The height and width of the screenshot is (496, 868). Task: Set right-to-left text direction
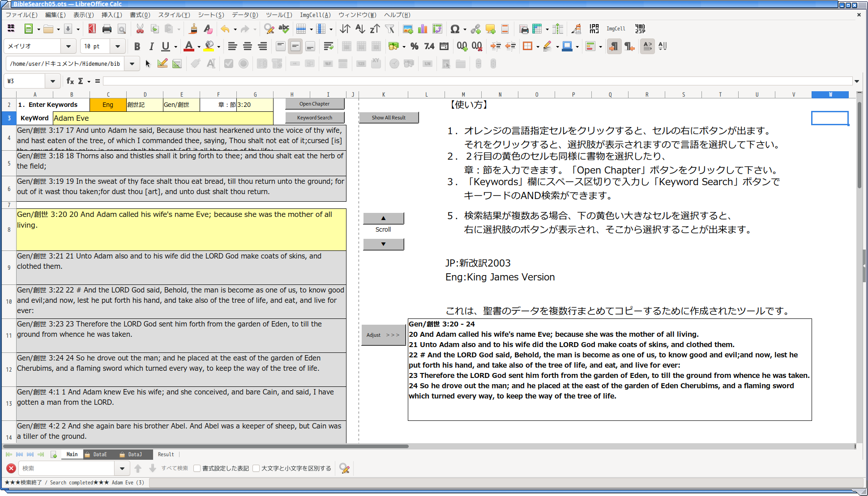[629, 46]
